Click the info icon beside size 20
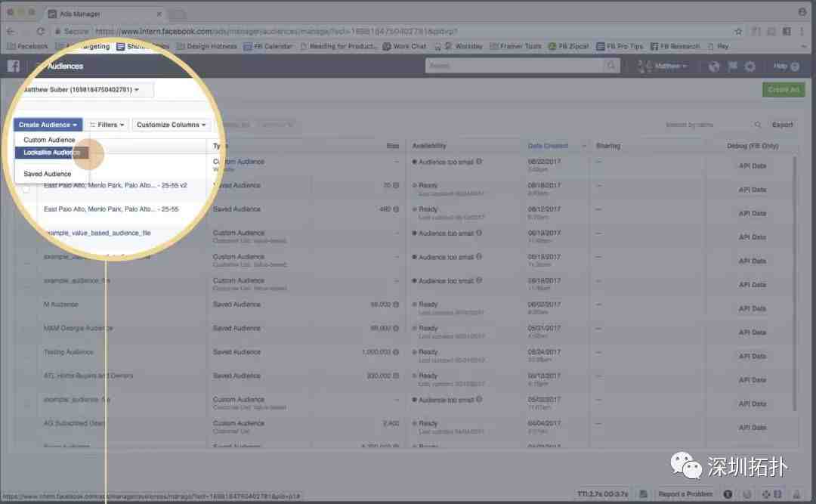The height and width of the screenshot is (504, 816). coord(396,185)
